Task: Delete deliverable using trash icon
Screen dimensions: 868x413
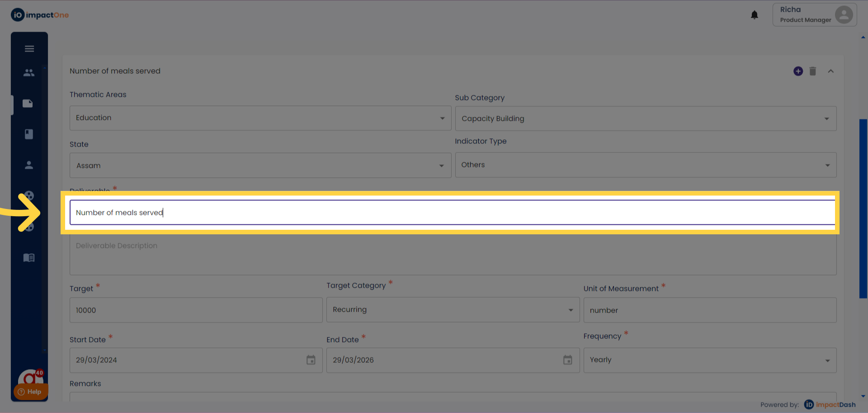Action: [x=812, y=71]
